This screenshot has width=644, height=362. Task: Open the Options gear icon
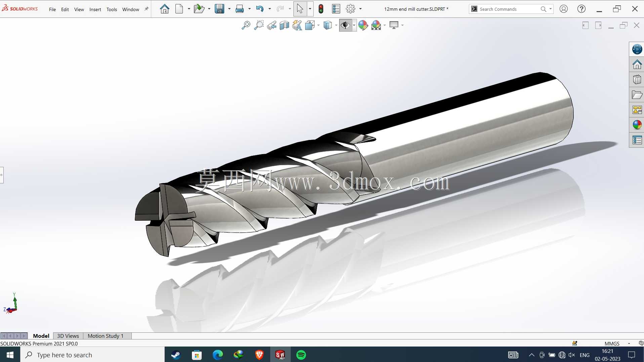coord(351,9)
